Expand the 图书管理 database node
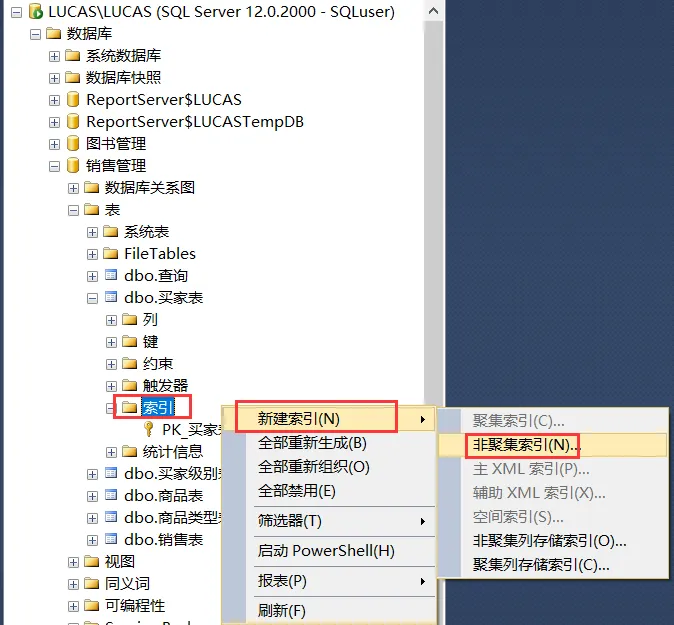The height and width of the screenshot is (625, 674). coord(54,144)
